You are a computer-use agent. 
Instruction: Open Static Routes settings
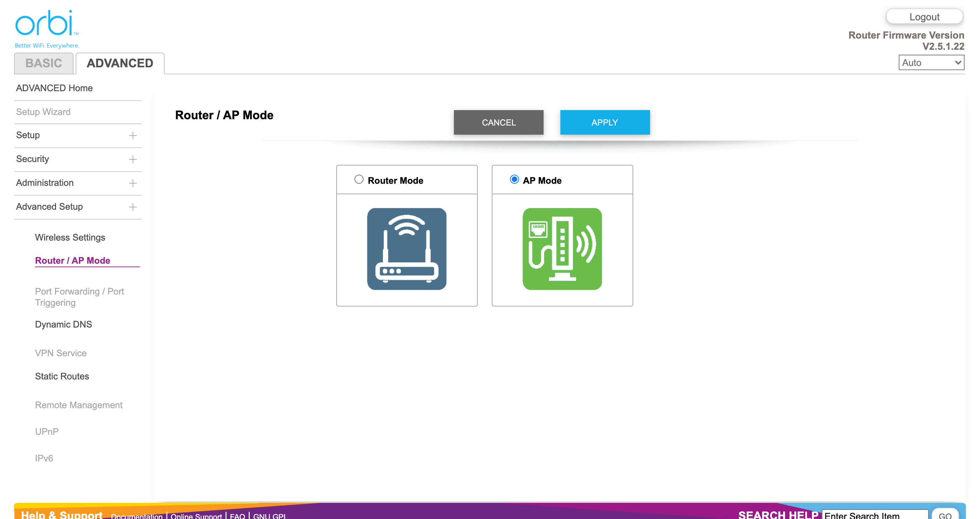click(x=61, y=376)
